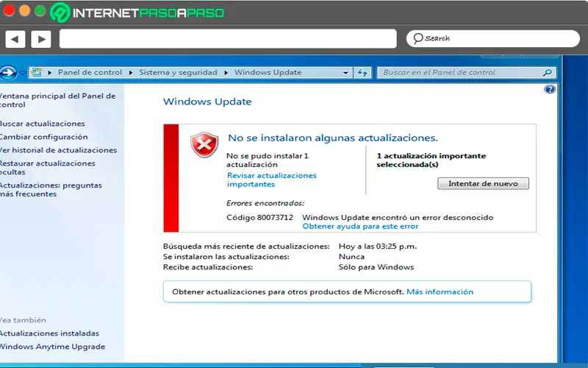588x368 pixels.
Task: Go to Panel de control breadcrumb
Action: tap(90, 72)
